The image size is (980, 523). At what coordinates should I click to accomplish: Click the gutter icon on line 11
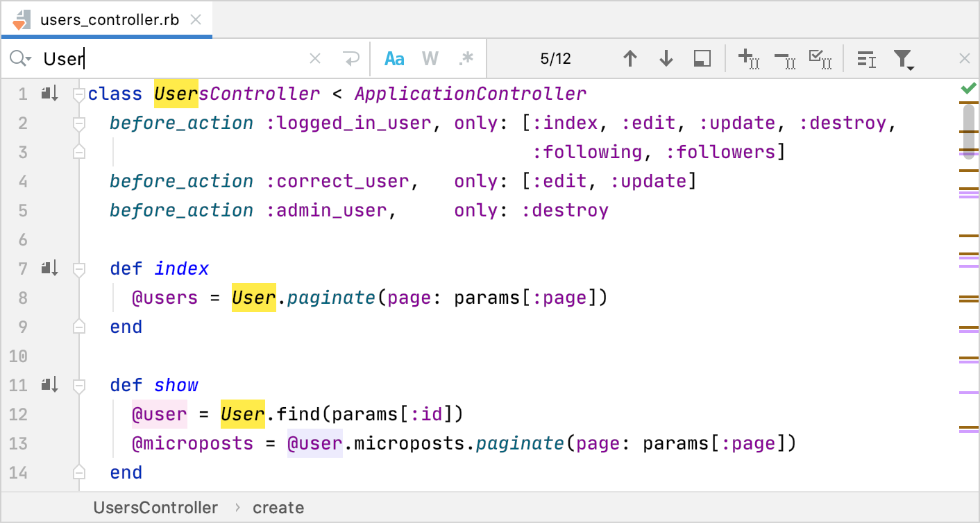click(x=49, y=385)
